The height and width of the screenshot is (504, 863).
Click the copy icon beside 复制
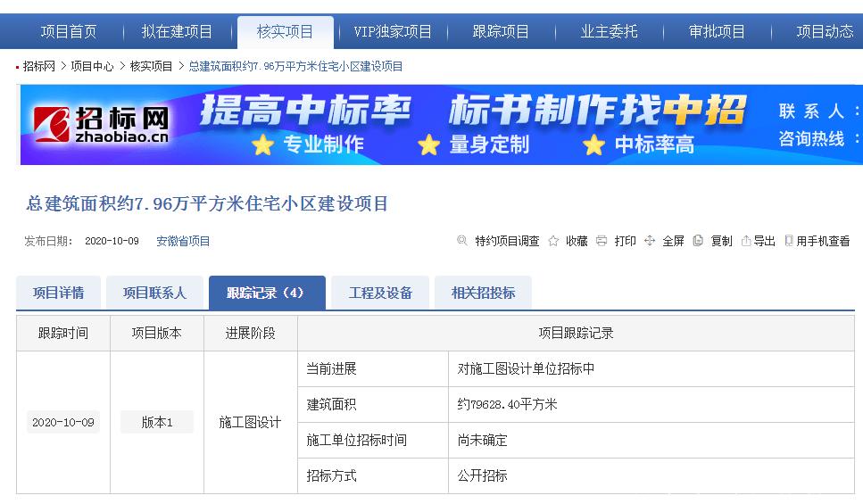tap(698, 241)
